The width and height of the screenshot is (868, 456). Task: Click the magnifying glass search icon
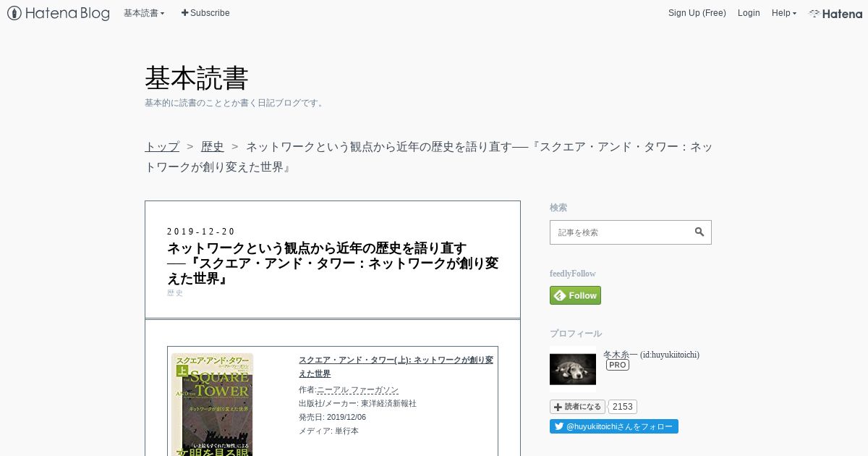pos(699,232)
